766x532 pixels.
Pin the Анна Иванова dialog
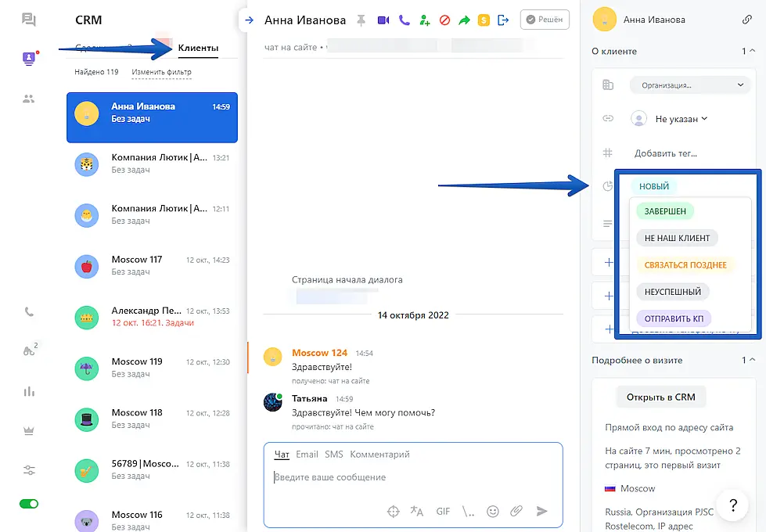pos(361,20)
